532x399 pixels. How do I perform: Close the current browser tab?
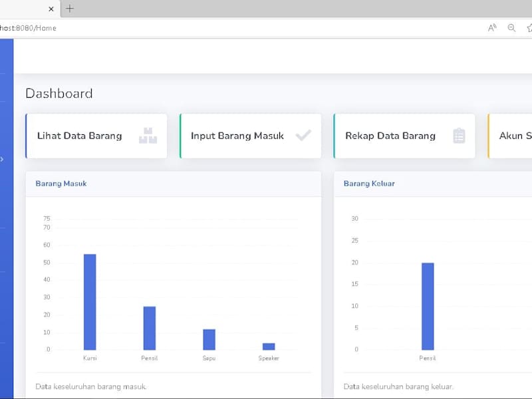(x=51, y=9)
